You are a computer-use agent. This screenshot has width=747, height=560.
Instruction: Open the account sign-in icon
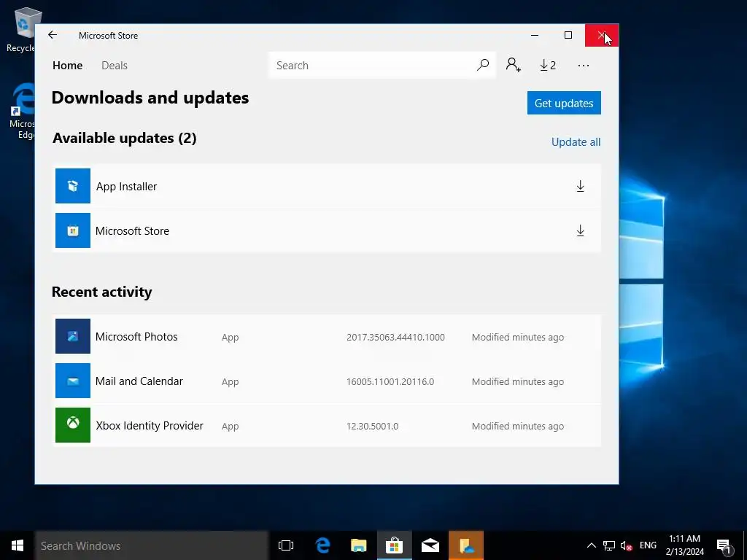(x=513, y=65)
